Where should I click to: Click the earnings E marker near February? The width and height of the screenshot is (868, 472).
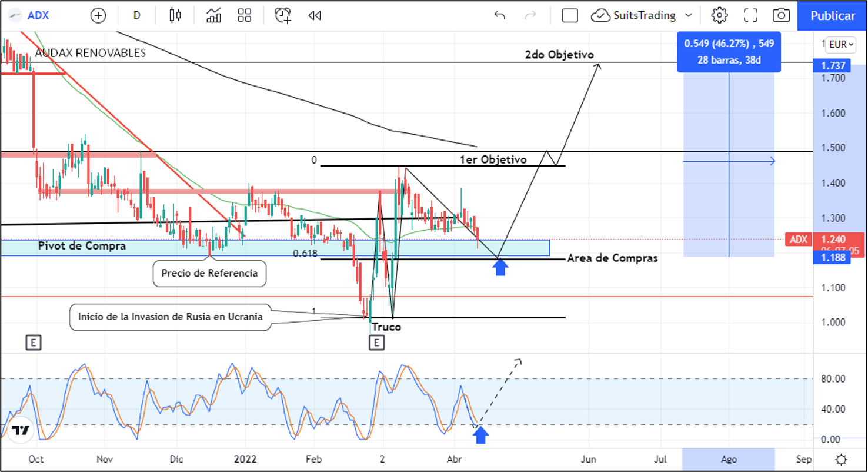coord(377,343)
